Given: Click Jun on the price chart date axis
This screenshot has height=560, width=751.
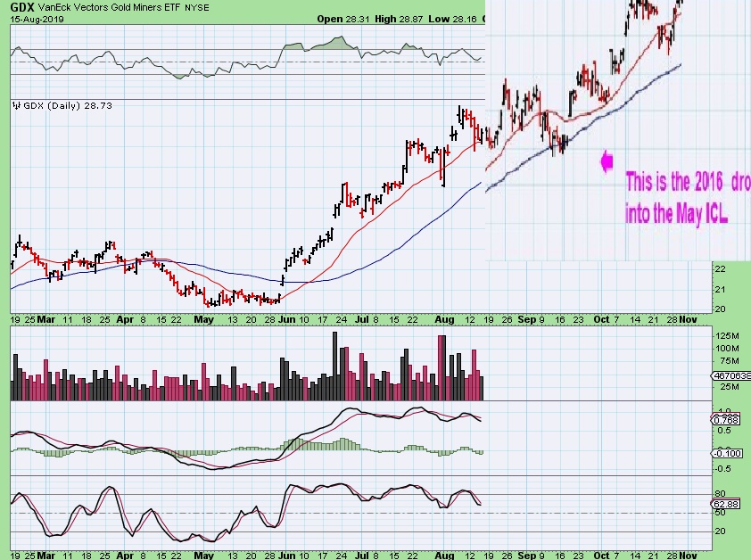Looking at the screenshot, I should click(x=287, y=319).
